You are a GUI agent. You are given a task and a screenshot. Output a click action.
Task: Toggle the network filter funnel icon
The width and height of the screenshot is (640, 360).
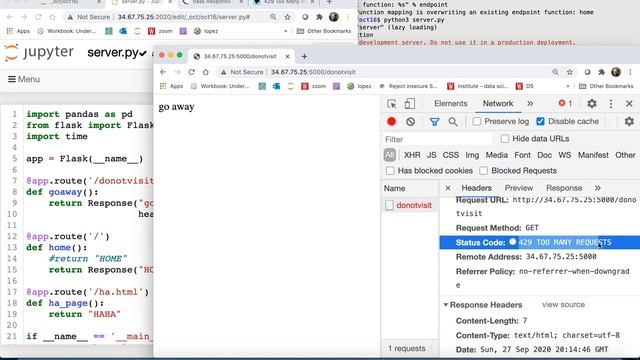point(434,122)
